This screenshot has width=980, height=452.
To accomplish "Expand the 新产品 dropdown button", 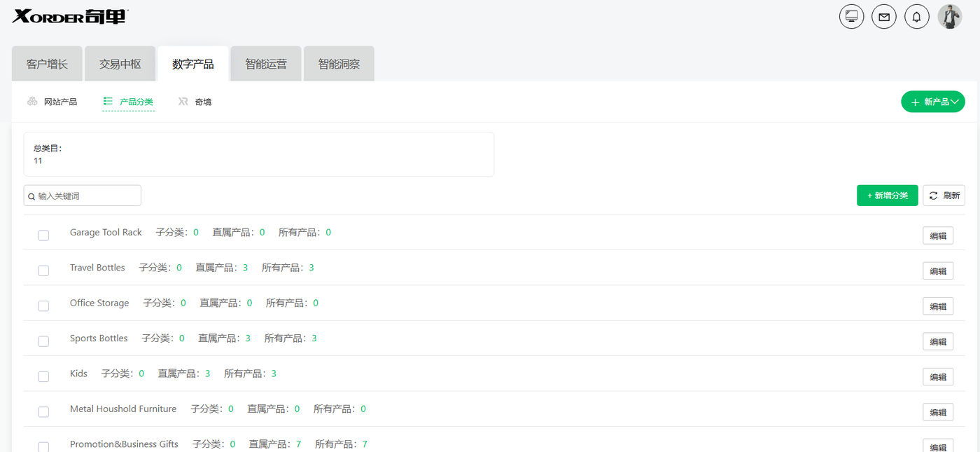I will pos(933,102).
